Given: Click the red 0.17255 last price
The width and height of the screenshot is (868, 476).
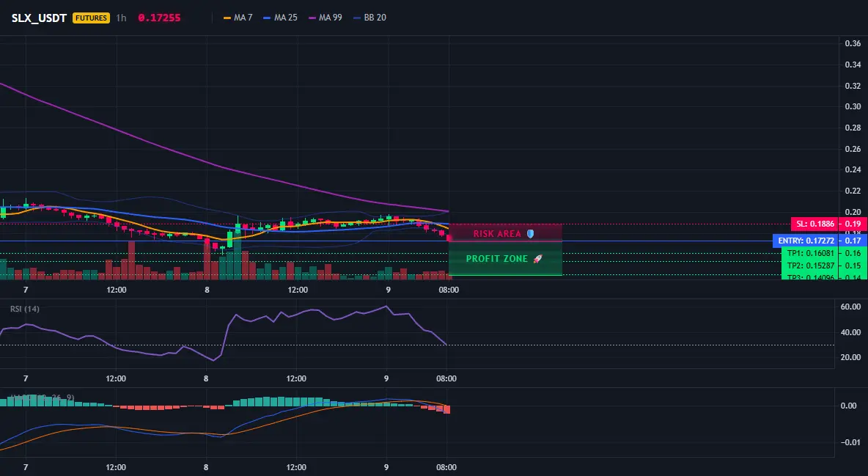Looking at the screenshot, I should (159, 18).
